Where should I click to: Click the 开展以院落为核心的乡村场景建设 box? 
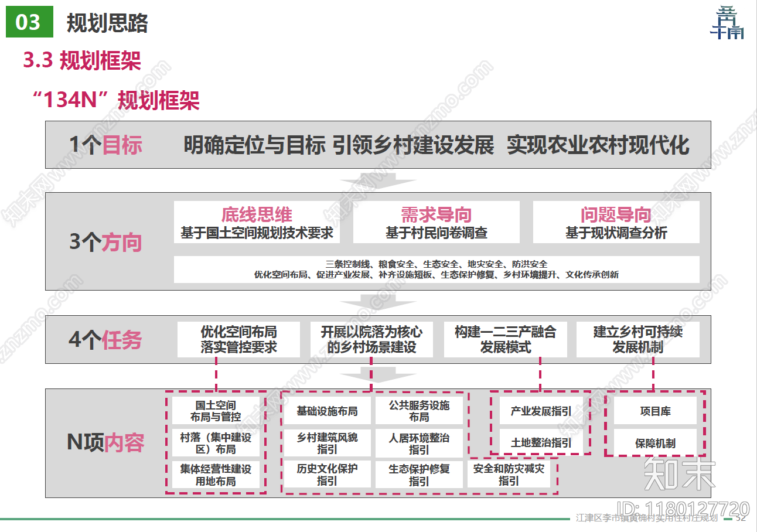coord(371,339)
